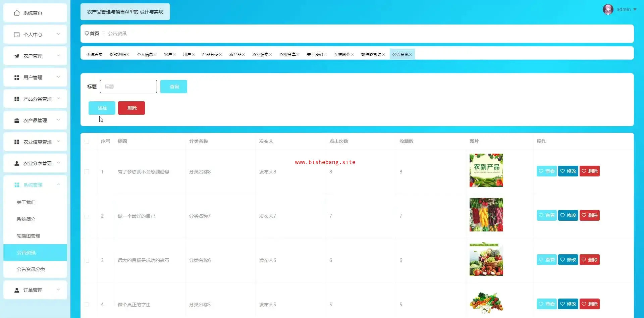Viewport: 644px width, 318px height.
Task: Click the 查询 search button
Action: (x=174, y=87)
